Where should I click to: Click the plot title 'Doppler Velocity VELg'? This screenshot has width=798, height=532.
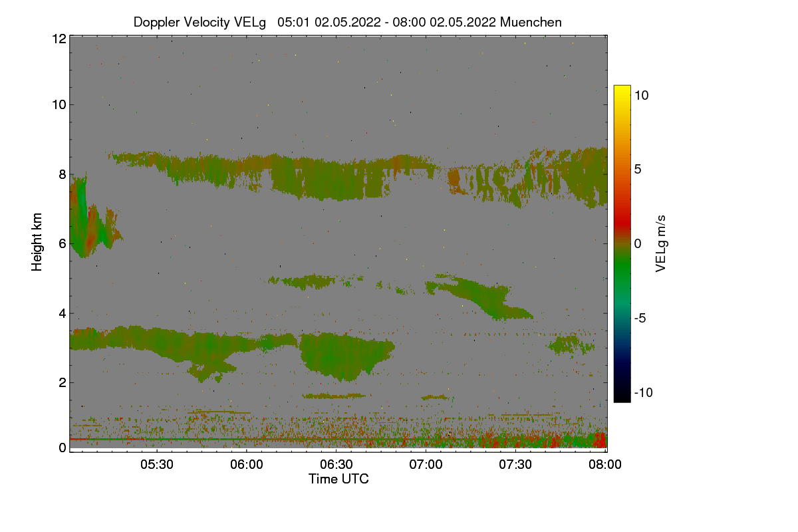click(199, 22)
